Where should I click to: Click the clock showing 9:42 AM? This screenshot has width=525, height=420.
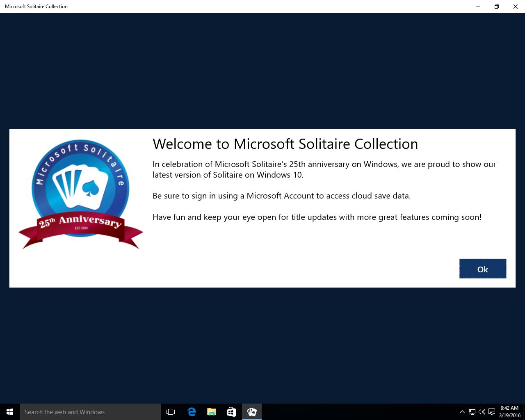[x=509, y=412]
